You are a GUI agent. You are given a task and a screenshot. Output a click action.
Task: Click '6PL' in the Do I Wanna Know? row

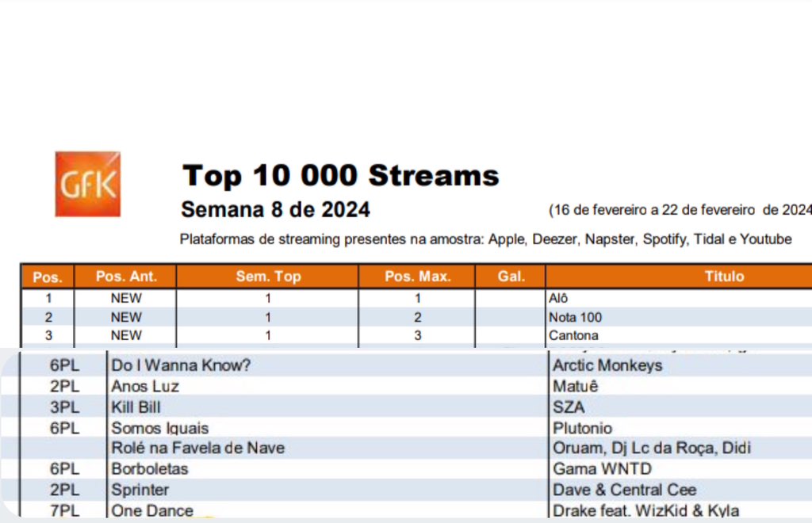(x=65, y=365)
